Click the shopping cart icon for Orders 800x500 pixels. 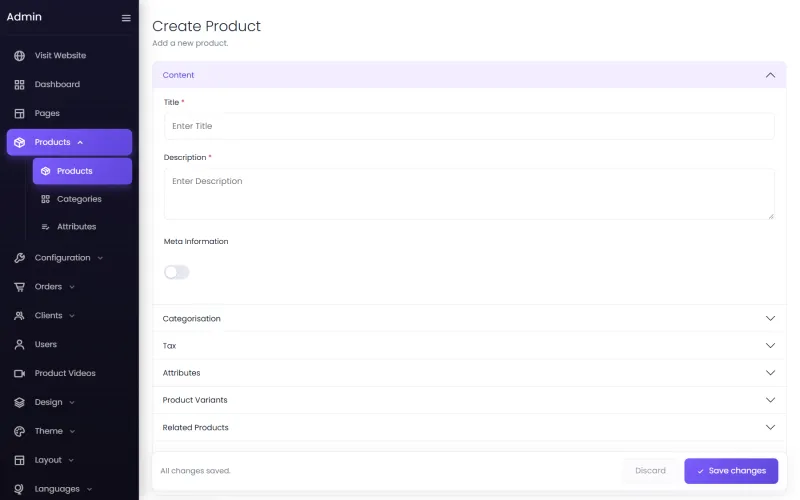coord(19,287)
